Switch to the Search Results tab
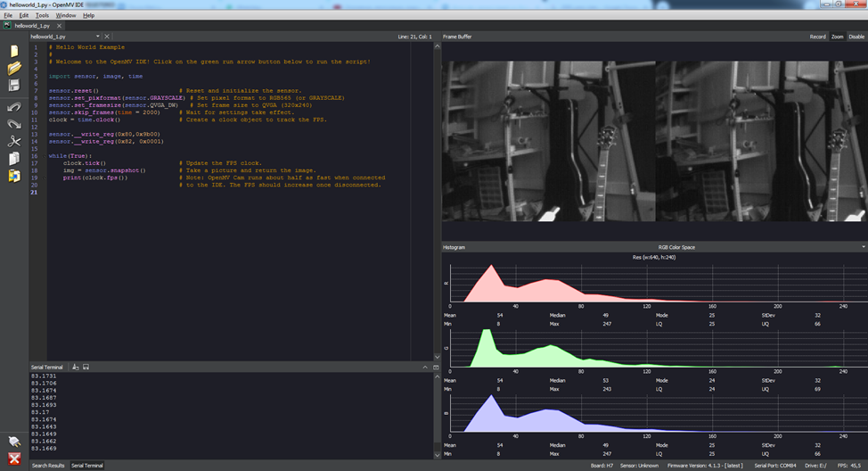868x471 pixels. click(48, 466)
